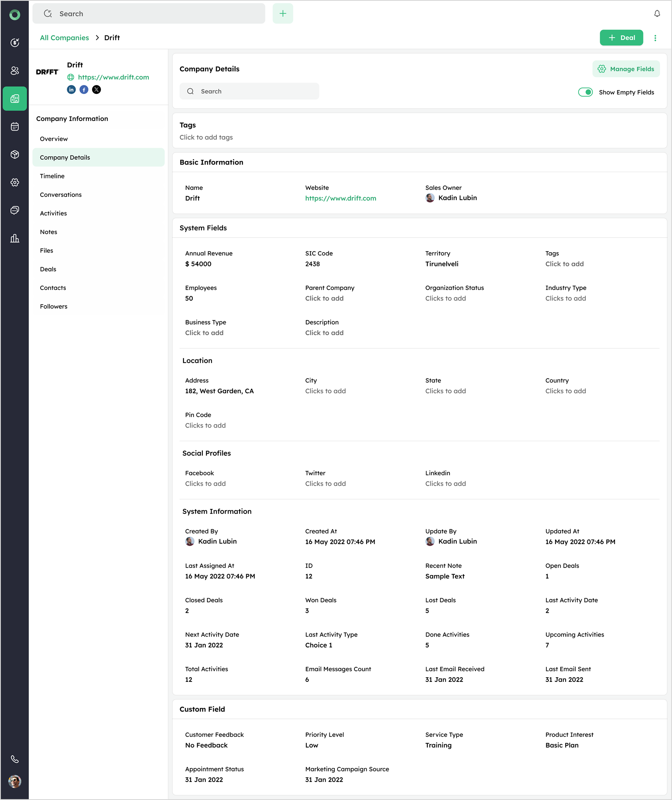Click the Manage Fields button
Screen dimensions: 672x800
coord(626,69)
